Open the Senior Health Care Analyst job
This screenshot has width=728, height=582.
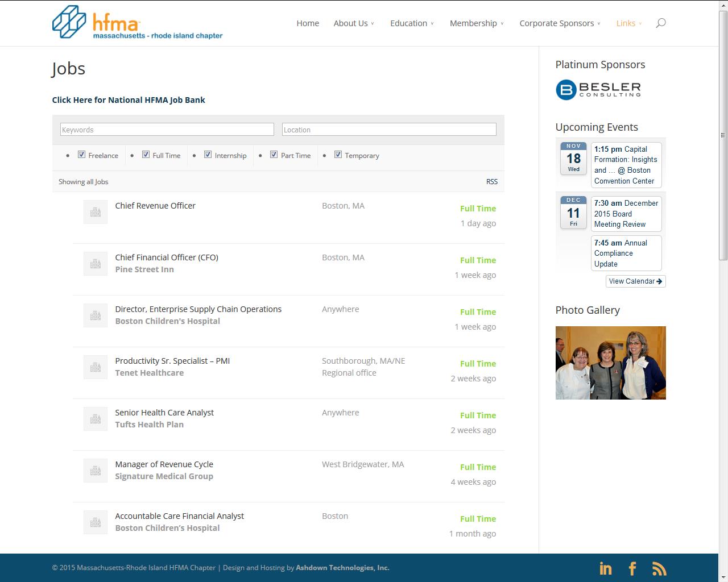pos(164,413)
